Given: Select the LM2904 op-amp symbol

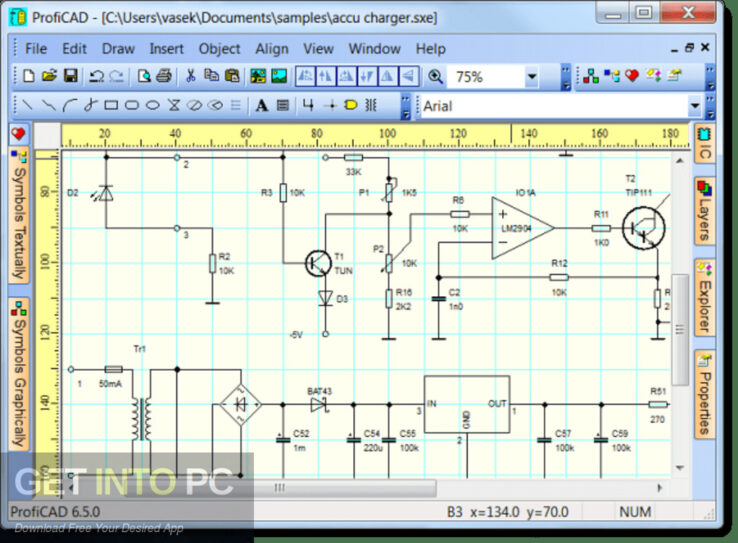Looking at the screenshot, I should 522,228.
